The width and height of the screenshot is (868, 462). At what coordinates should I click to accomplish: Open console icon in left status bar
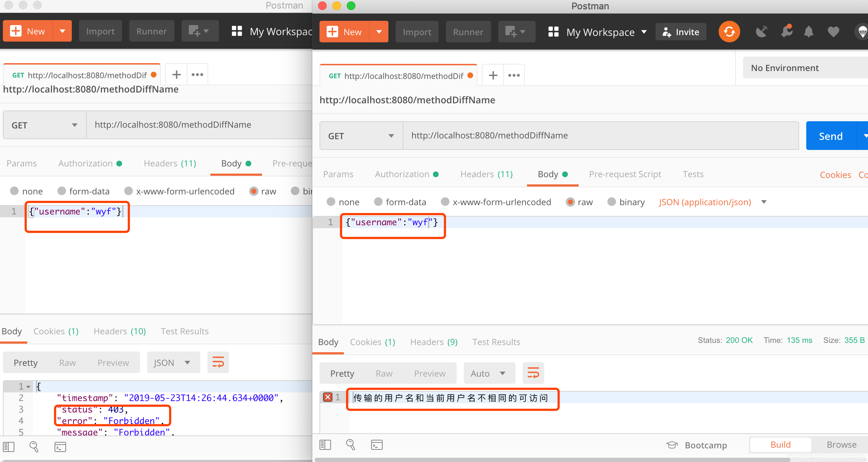pyautogui.click(x=60, y=447)
